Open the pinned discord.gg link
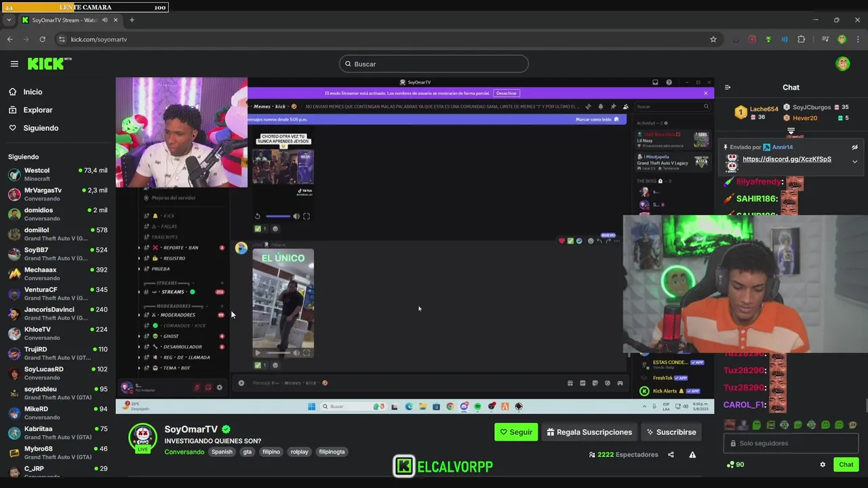 pos(787,159)
